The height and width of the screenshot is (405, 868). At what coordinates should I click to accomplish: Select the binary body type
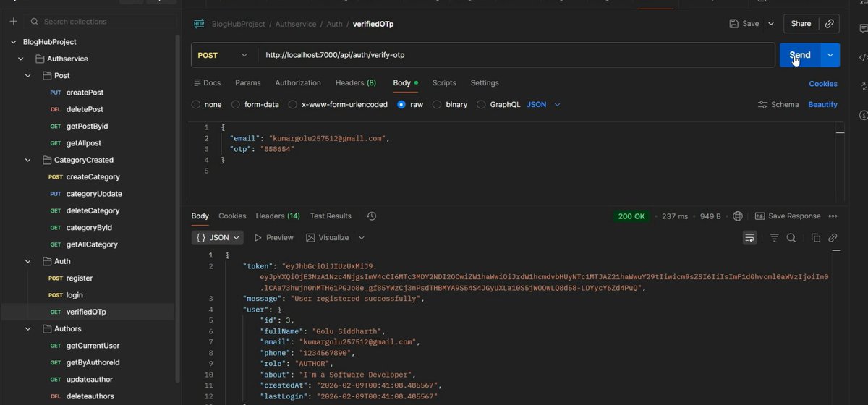point(437,105)
